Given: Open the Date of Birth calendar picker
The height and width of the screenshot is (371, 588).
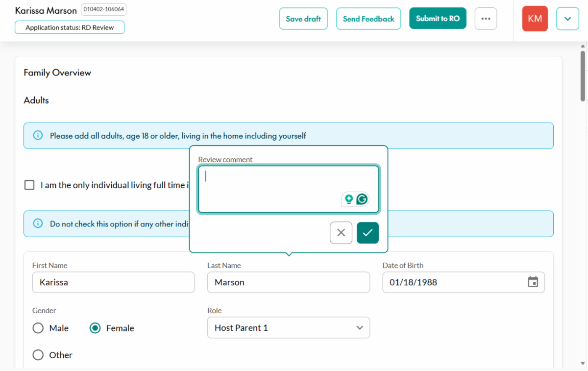Looking at the screenshot, I should click(533, 282).
